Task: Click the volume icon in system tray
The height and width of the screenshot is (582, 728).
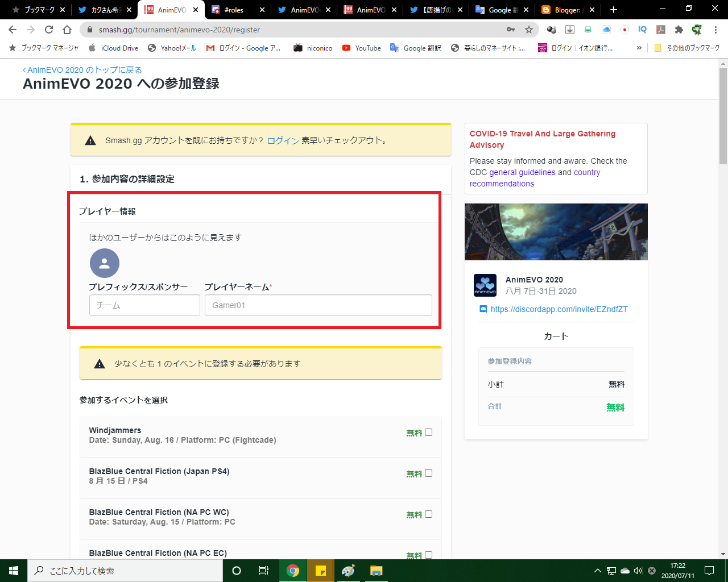Action: click(638, 571)
